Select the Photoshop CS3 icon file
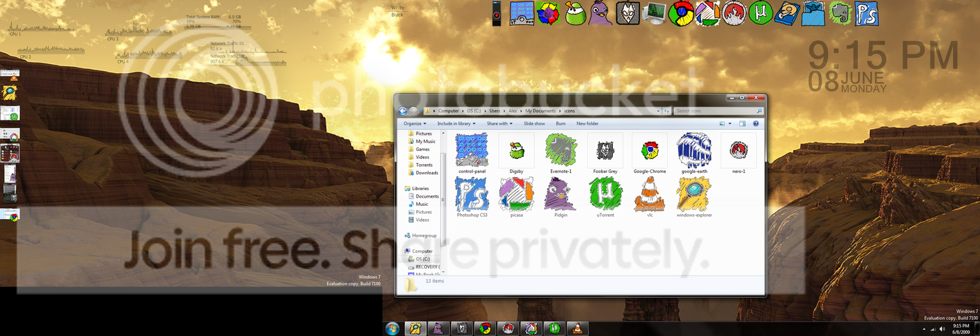 click(472, 198)
